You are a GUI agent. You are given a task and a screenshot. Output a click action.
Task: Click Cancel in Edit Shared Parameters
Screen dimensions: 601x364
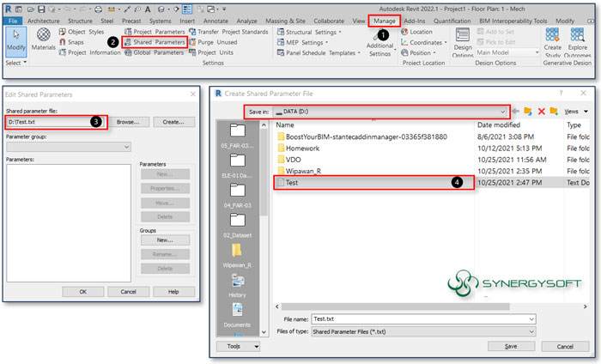129,292
